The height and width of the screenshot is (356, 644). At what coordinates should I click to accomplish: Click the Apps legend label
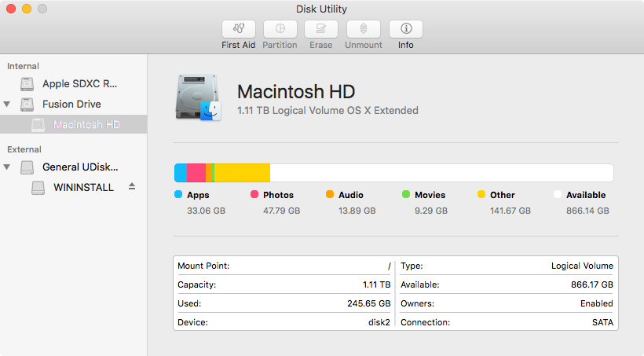[x=198, y=195]
